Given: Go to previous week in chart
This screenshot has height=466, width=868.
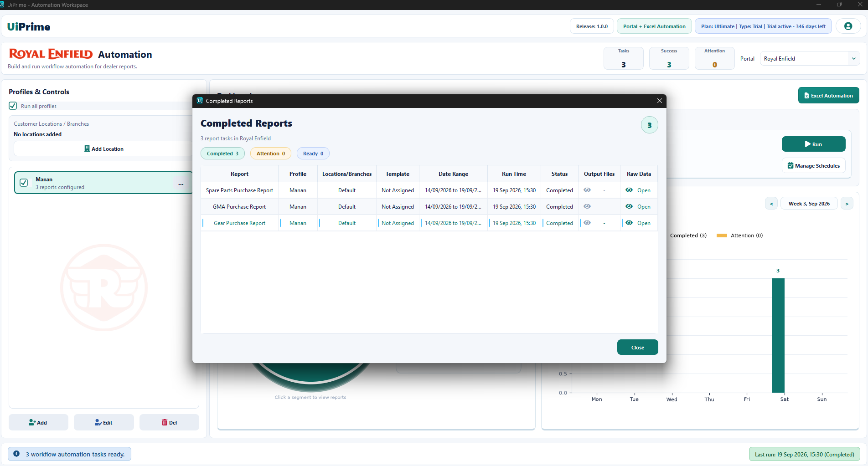Looking at the screenshot, I should tap(771, 204).
